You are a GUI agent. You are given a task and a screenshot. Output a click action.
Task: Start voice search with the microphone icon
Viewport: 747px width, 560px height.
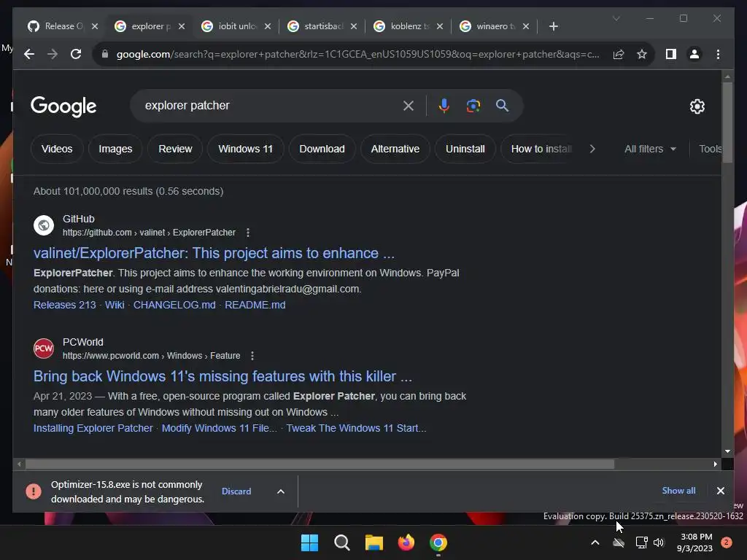pyautogui.click(x=444, y=106)
